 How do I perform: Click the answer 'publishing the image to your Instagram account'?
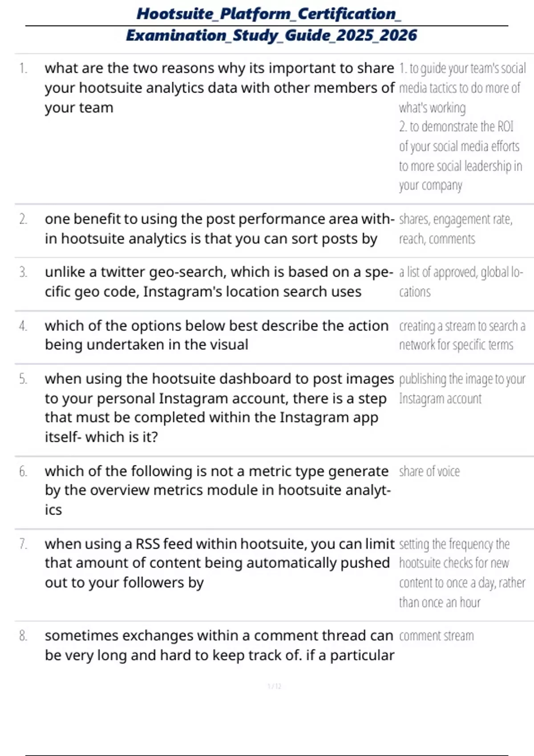click(462, 388)
